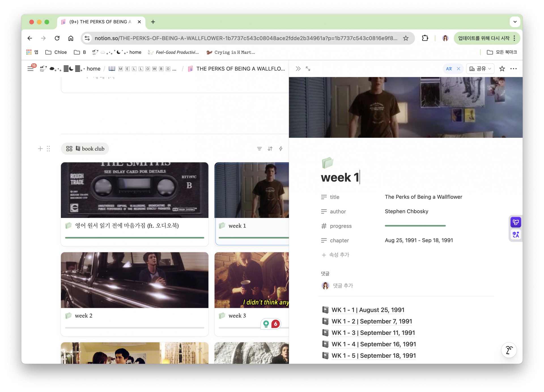This screenshot has height=392, width=544.
Task: Select the book club view tab
Action: click(85, 149)
